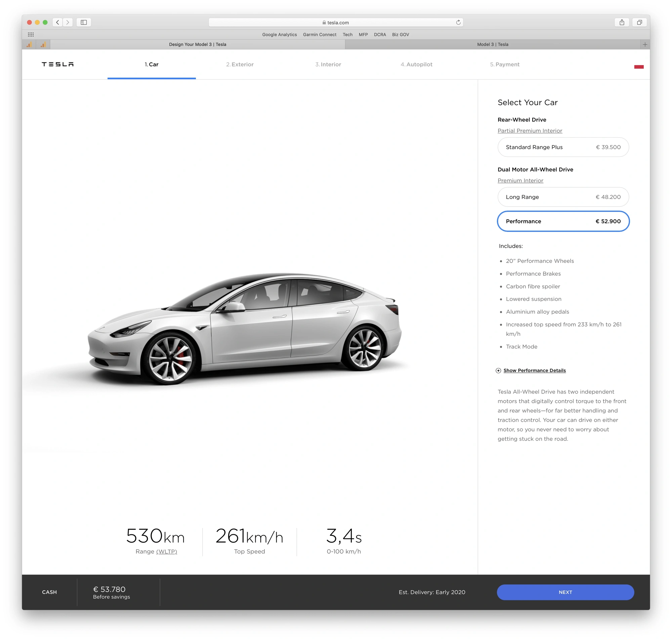Viewport: 672px width, 639px height.
Task: Click the Safari forward arrow button
Action: pyautogui.click(x=68, y=22)
